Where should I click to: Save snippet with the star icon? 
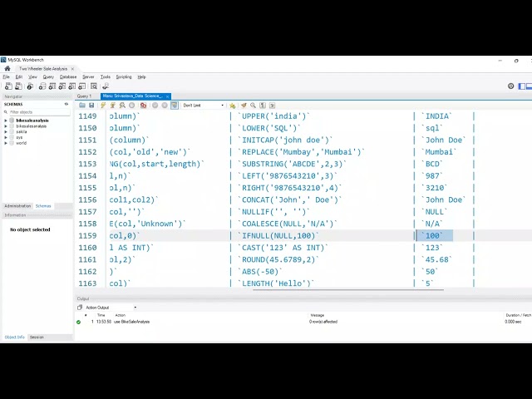[233, 106]
